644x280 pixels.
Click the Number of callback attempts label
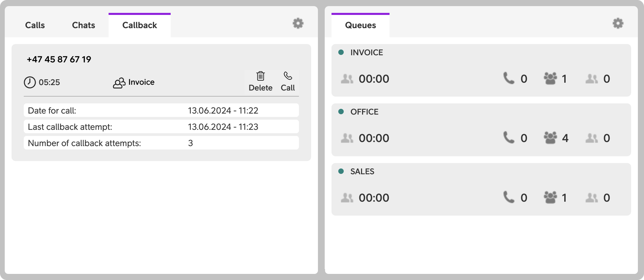pyautogui.click(x=84, y=143)
